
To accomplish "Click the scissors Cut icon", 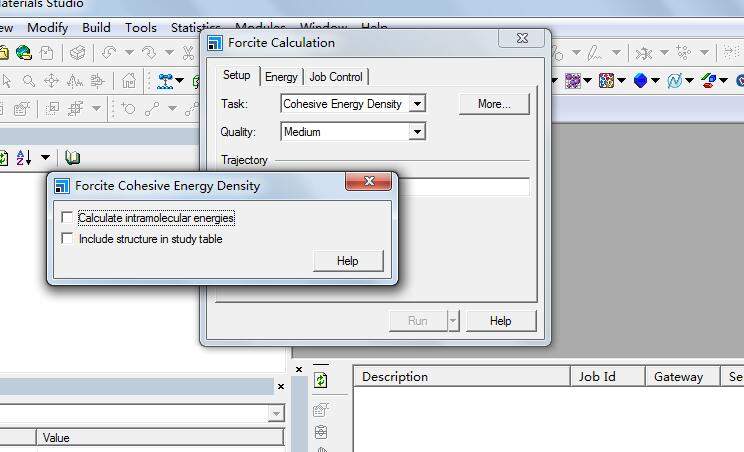I will tap(188, 53).
